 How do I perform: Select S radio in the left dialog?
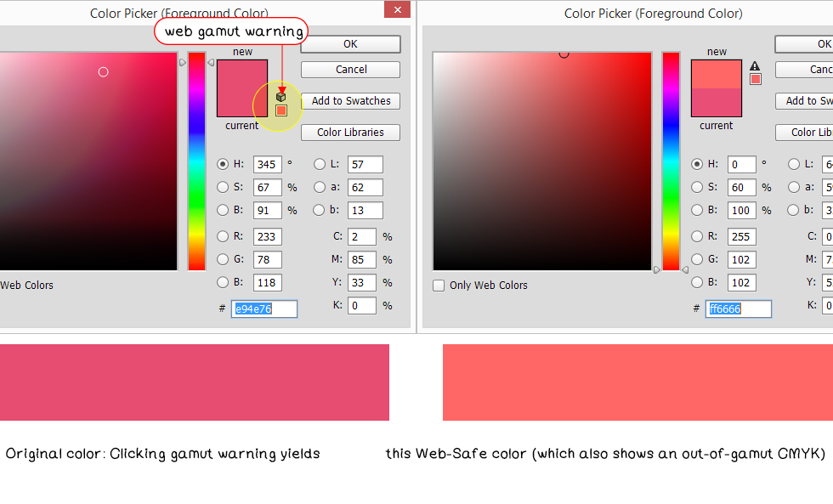coord(223,188)
